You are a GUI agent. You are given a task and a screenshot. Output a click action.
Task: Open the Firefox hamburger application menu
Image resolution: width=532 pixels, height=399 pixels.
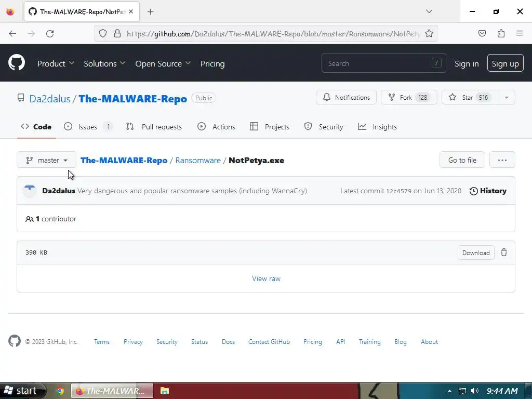click(x=520, y=33)
